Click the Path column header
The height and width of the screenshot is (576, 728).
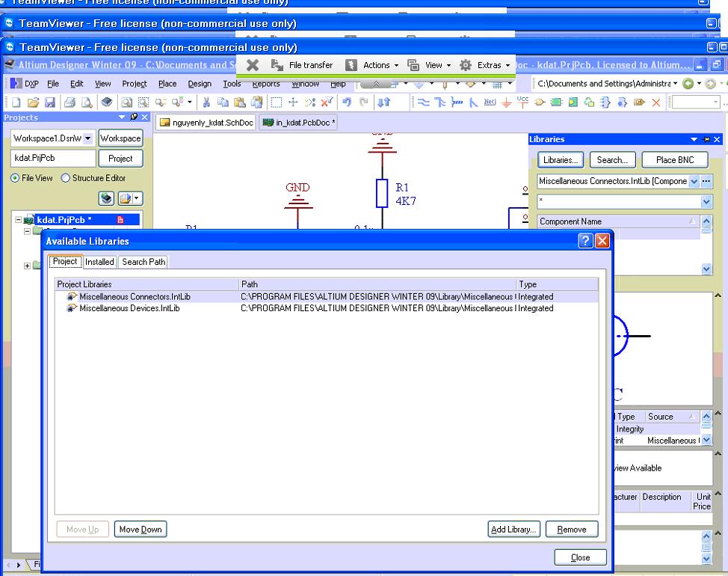tap(378, 284)
